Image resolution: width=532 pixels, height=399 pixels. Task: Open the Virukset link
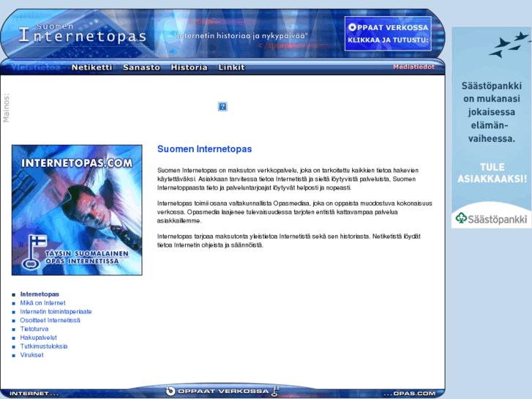click(x=31, y=355)
